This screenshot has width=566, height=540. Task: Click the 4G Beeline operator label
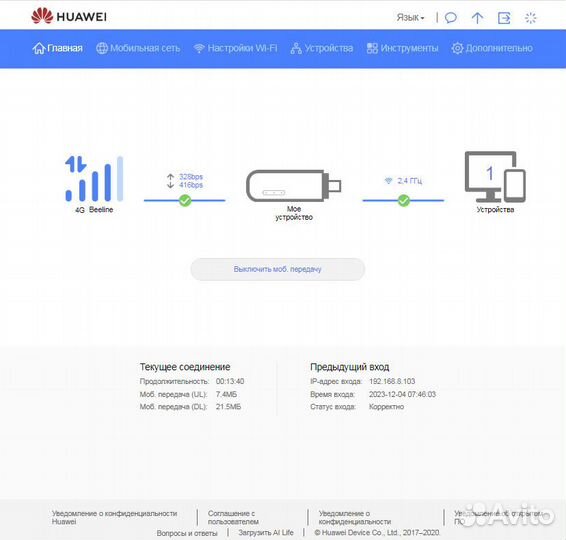pos(94,210)
